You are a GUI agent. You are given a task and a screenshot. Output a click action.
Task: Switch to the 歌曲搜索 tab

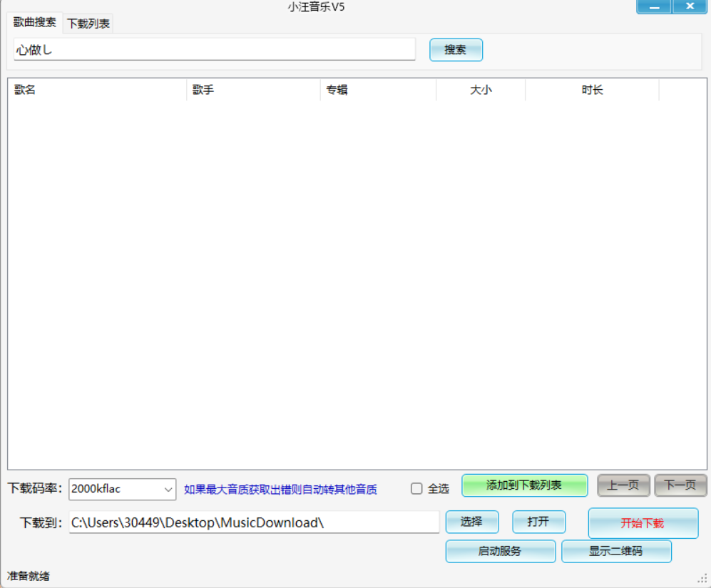[35, 22]
